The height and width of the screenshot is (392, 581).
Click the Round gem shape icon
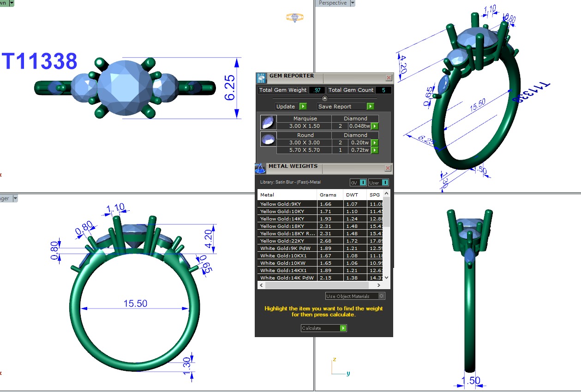[268, 139]
